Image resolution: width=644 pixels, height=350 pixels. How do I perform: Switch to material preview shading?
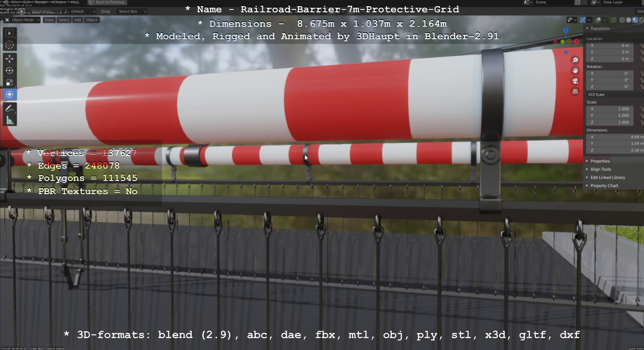pos(635,20)
